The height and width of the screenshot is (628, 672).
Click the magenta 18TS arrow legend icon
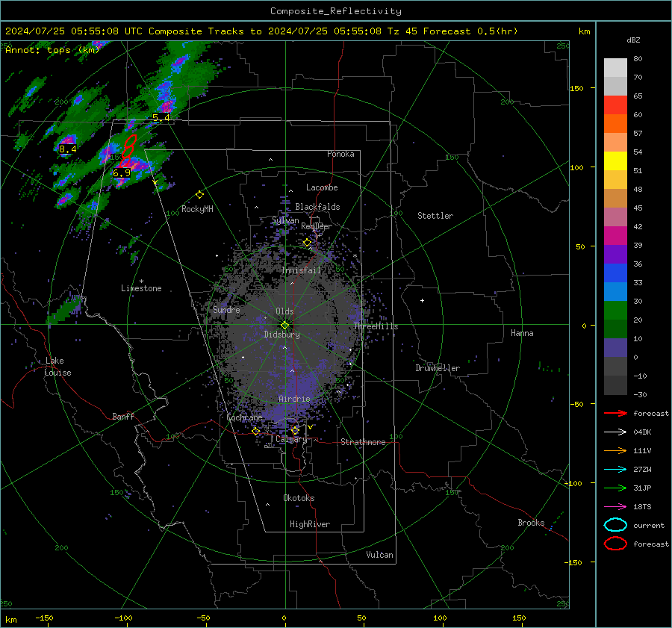[615, 507]
